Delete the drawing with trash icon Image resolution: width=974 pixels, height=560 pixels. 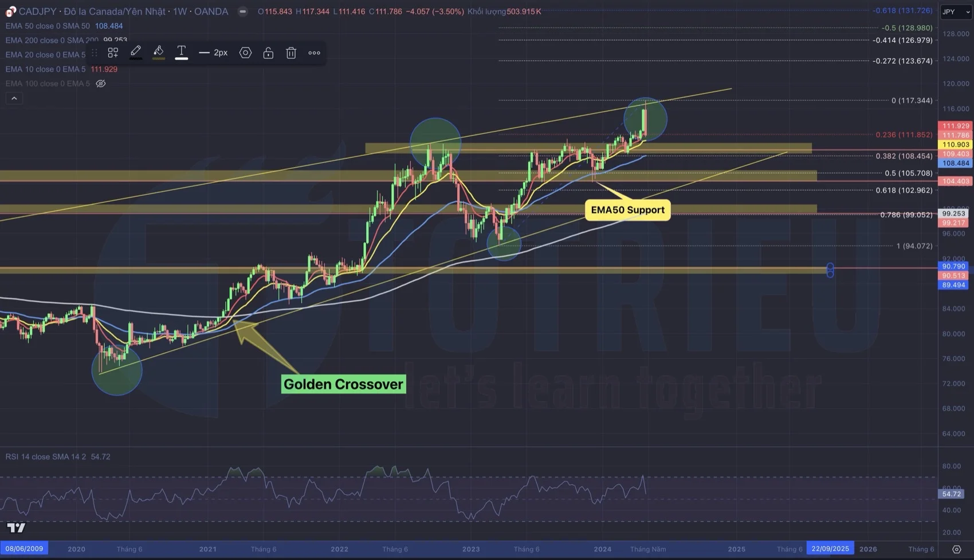[x=291, y=53]
